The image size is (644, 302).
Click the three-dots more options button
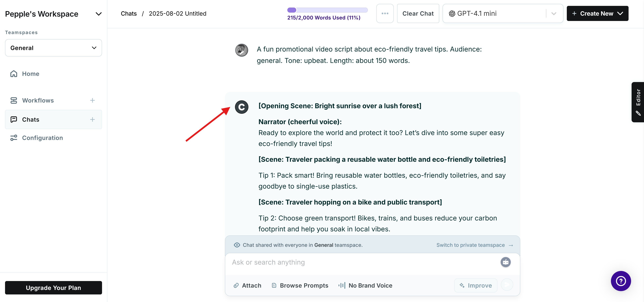click(x=385, y=13)
